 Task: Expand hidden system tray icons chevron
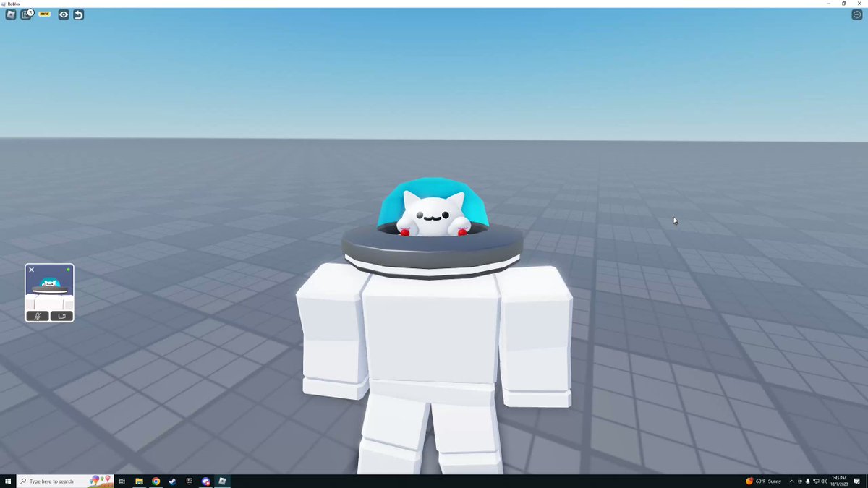(791, 481)
